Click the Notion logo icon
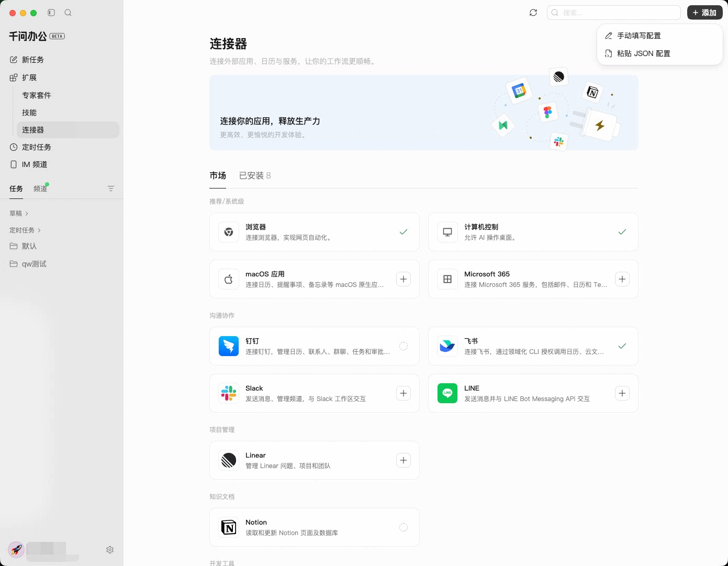This screenshot has height=566, width=728. [x=229, y=527]
